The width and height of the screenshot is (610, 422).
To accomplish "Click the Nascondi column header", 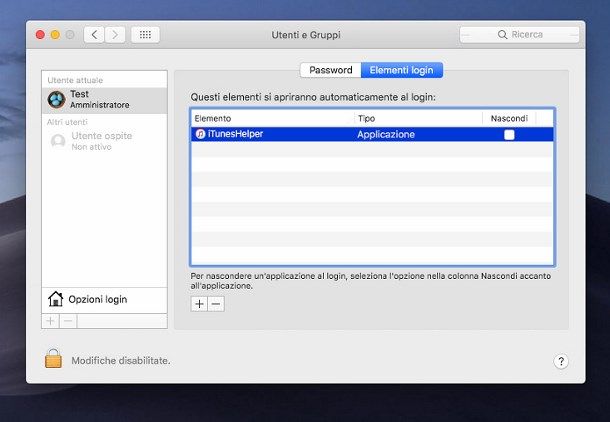I will tap(509, 118).
